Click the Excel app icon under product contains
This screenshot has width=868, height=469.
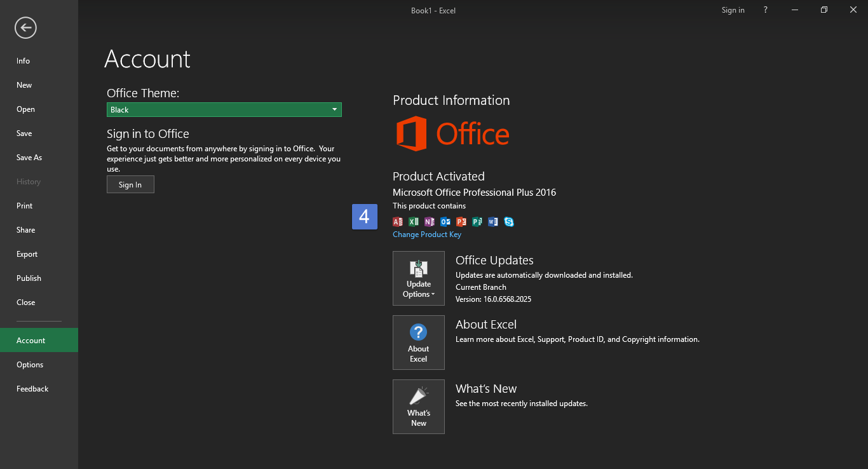414,222
